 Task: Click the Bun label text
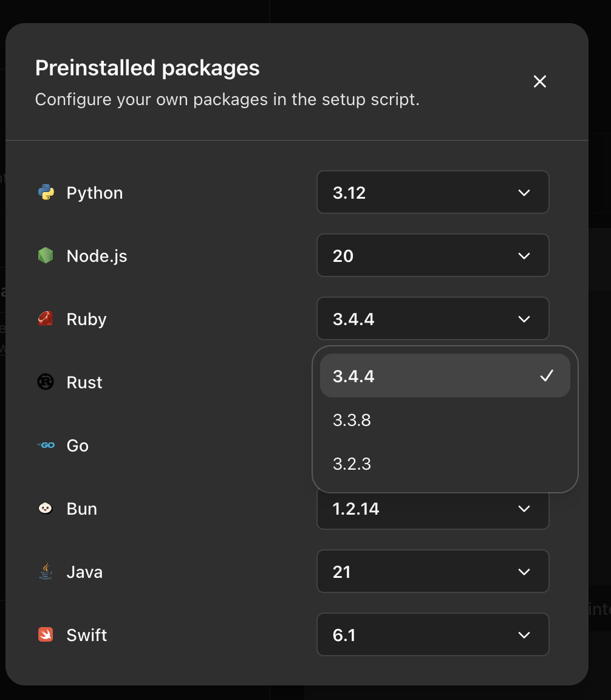click(x=81, y=509)
